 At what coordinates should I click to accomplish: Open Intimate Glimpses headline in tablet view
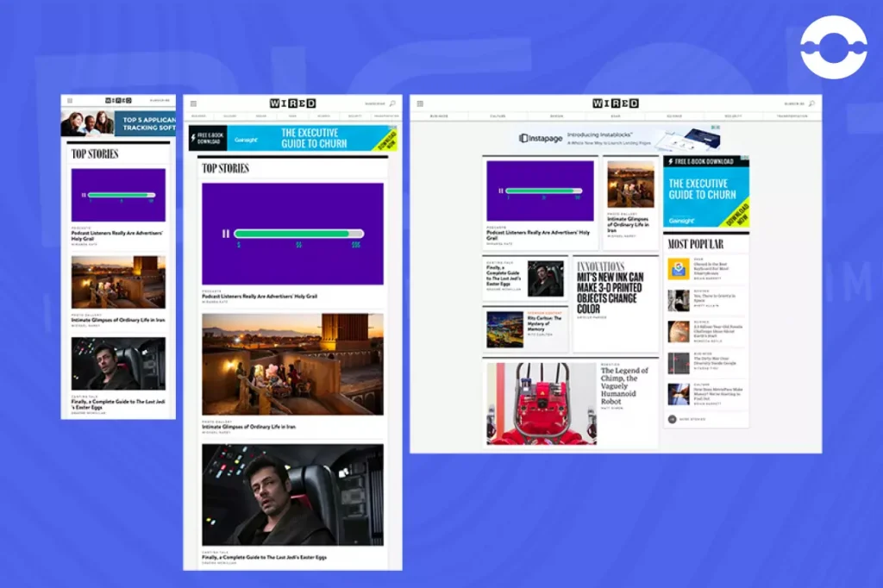(249, 427)
